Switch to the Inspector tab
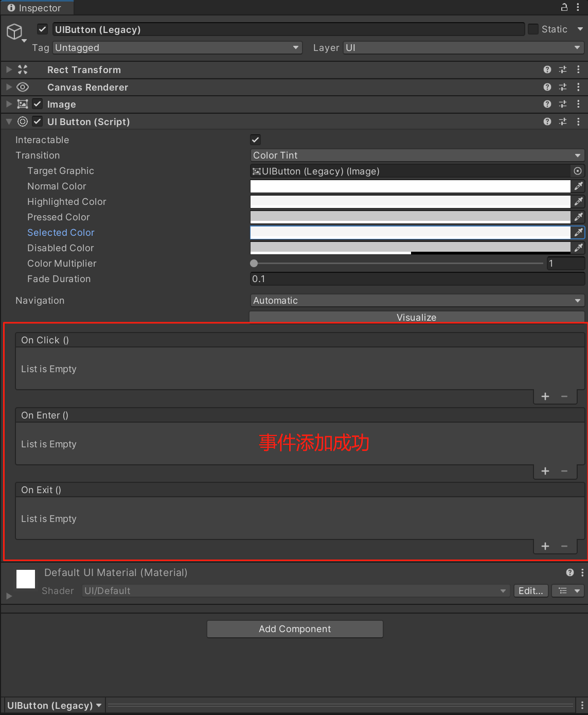 37,8
